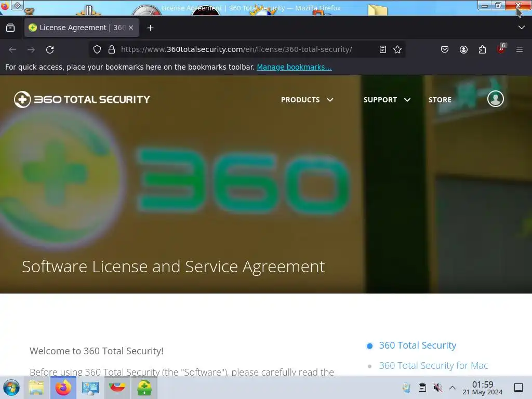Open the uBlock Origin extension icon
Image resolution: width=532 pixels, height=399 pixels.
[501, 49]
